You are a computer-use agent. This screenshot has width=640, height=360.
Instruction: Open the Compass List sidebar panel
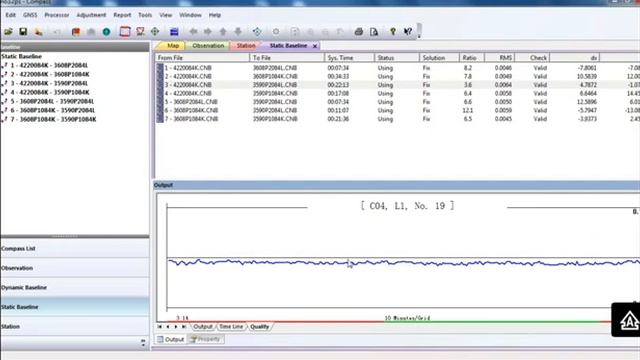(x=75, y=248)
